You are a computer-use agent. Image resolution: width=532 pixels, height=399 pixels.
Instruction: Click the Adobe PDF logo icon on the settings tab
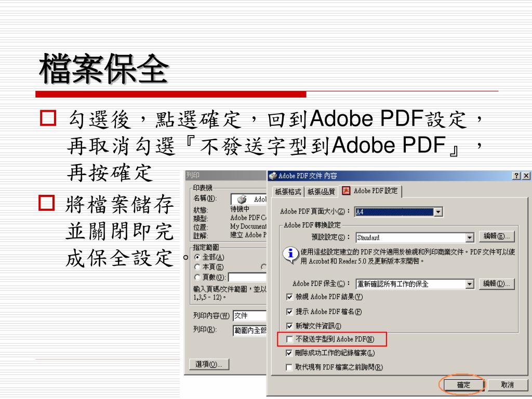point(346,191)
